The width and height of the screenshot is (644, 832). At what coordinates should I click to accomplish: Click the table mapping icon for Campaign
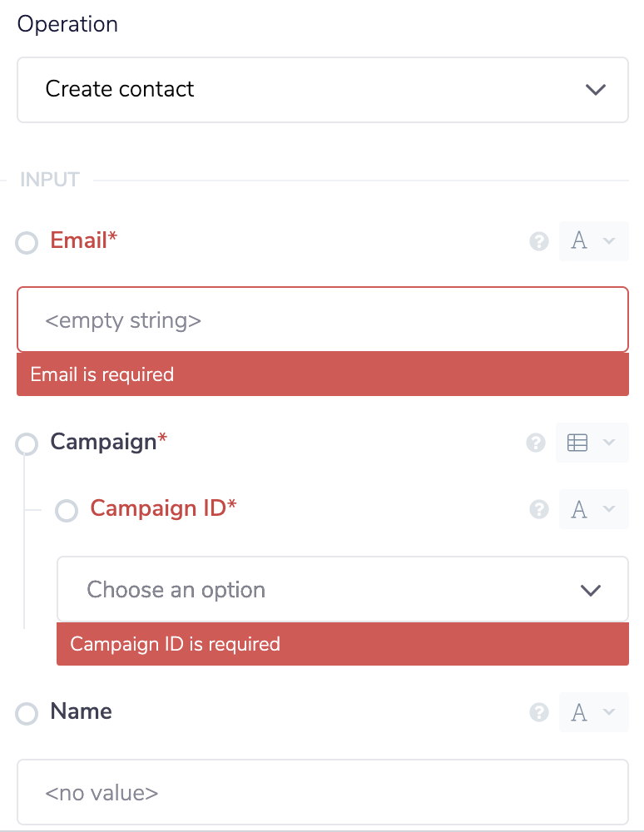coord(577,443)
